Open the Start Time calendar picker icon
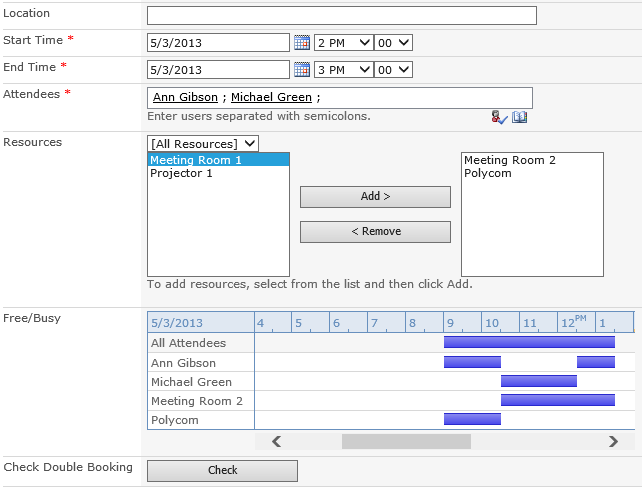 point(302,43)
